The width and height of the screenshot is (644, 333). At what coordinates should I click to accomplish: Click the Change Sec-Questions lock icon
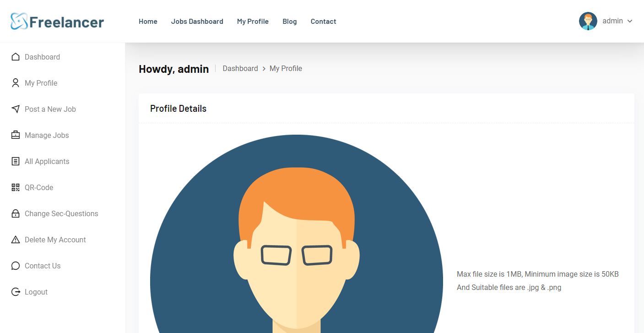pyautogui.click(x=16, y=213)
